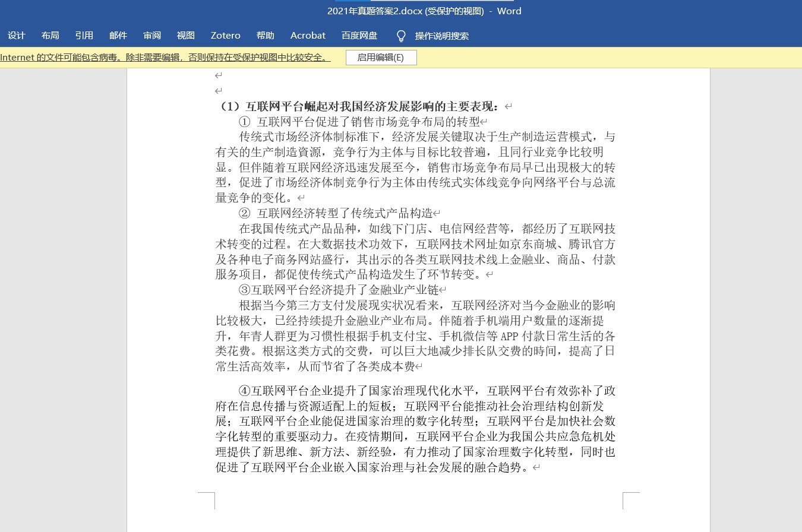Click the lightbulb Tell Me icon
The height and width of the screenshot is (532, 802).
(x=401, y=36)
